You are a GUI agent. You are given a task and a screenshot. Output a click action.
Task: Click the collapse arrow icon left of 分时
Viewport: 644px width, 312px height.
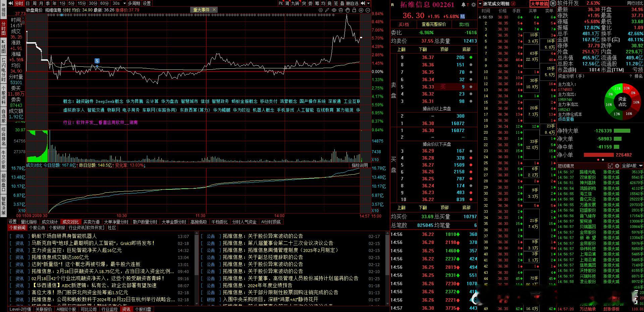tap(11, 3)
